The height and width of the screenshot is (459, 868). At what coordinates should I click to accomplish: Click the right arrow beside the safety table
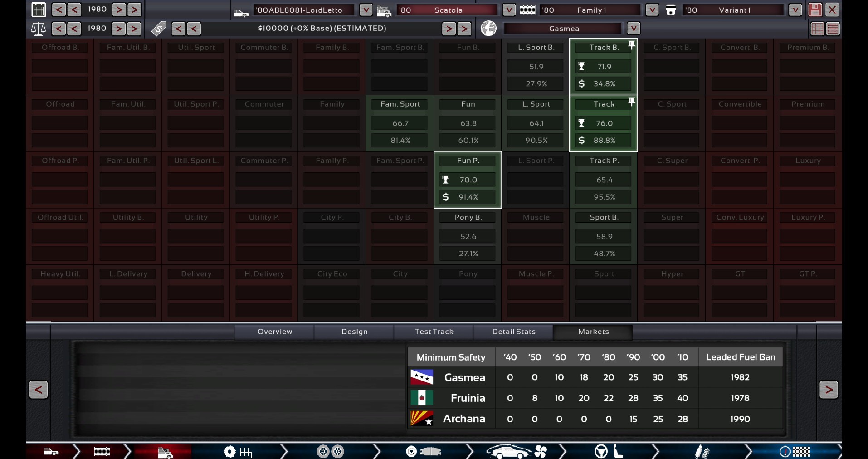(829, 389)
